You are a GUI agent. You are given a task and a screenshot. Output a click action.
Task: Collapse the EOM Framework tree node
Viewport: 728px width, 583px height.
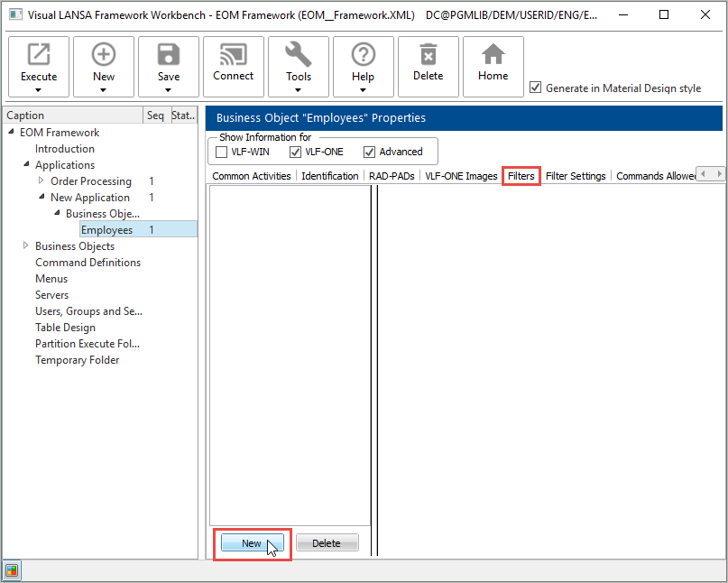click(x=11, y=132)
